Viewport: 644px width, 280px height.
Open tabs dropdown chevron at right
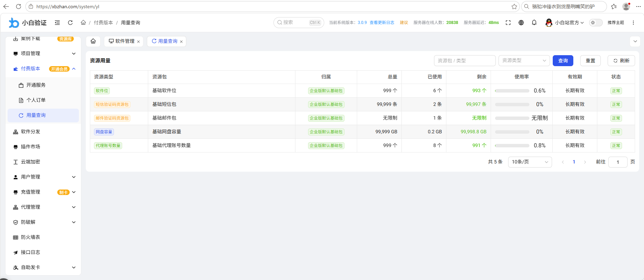pyautogui.click(x=635, y=41)
